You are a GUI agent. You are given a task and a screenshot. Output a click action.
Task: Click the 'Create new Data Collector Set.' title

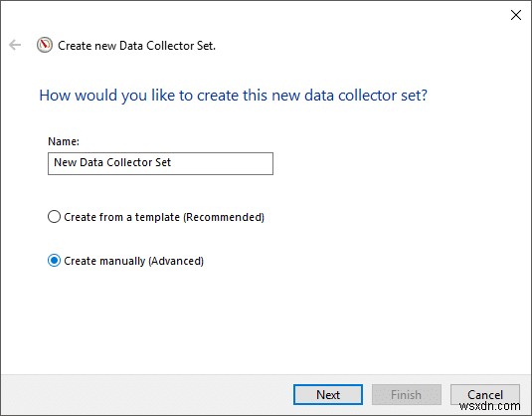[x=137, y=46]
